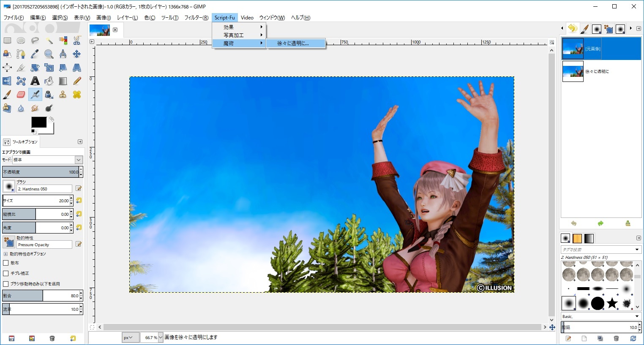644x345 pixels.
Task: Select the Rotate tool
Action: pos(35,68)
